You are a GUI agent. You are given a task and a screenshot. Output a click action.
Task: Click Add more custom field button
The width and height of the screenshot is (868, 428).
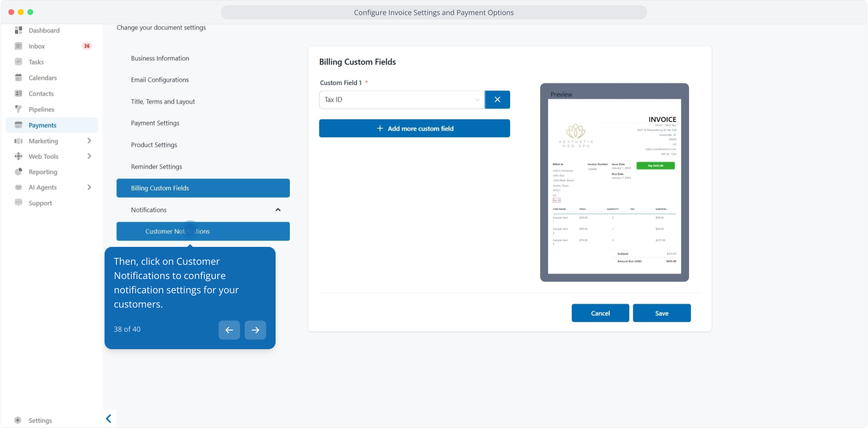tap(414, 128)
